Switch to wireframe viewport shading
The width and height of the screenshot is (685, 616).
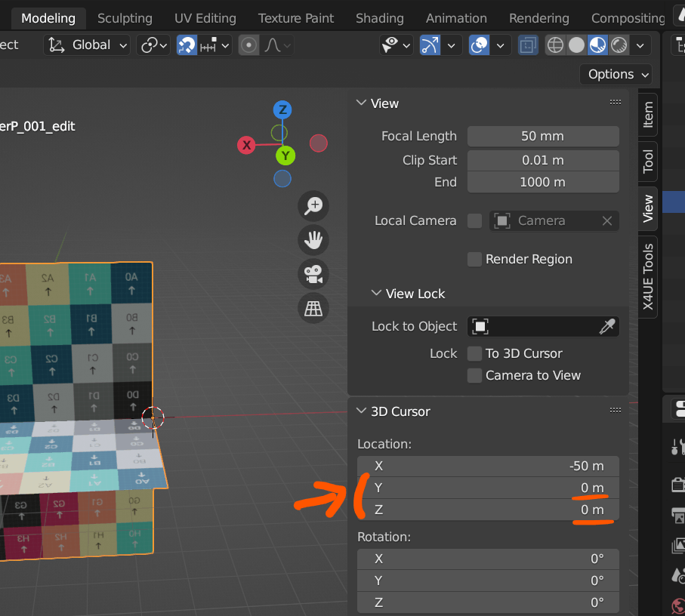(555, 45)
